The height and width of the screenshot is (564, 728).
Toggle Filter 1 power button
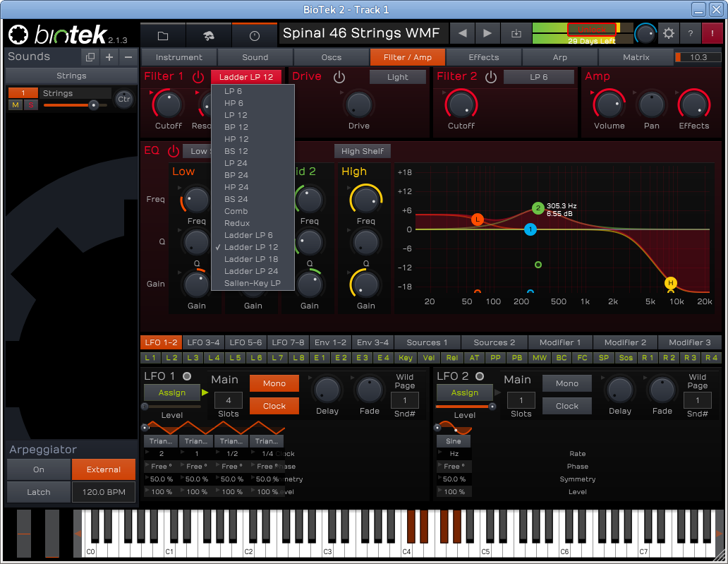click(198, 77)
